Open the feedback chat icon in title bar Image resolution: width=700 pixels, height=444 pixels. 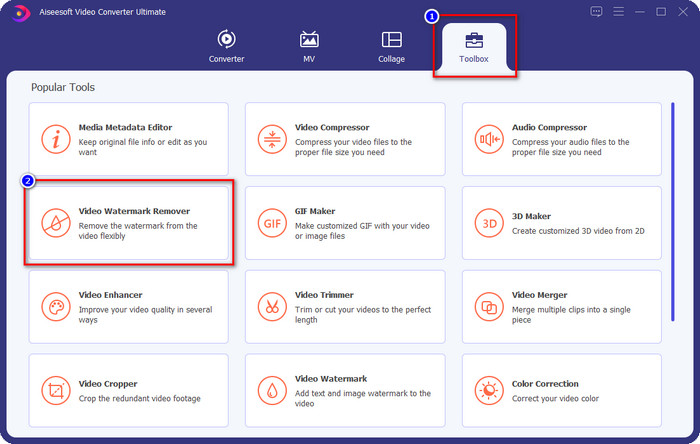point(597,12)
